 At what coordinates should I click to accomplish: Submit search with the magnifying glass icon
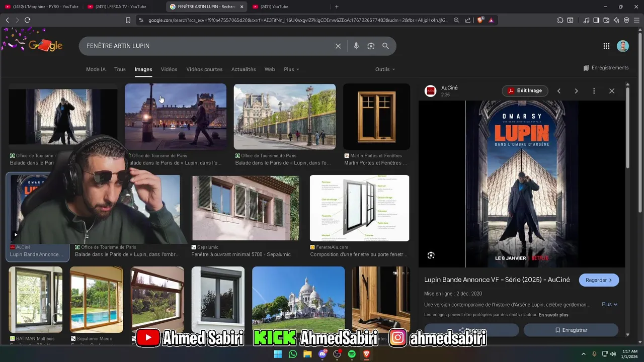click(x=385, y=46)
